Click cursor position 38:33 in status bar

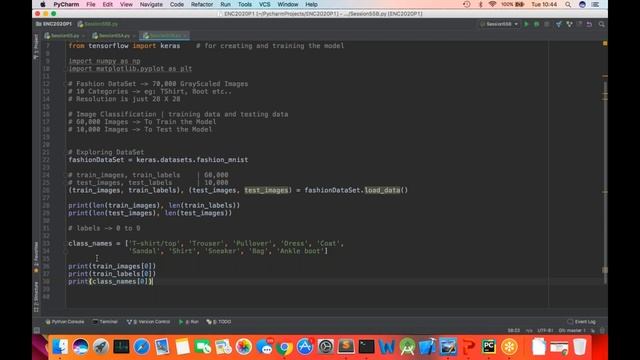click(513, 330)
